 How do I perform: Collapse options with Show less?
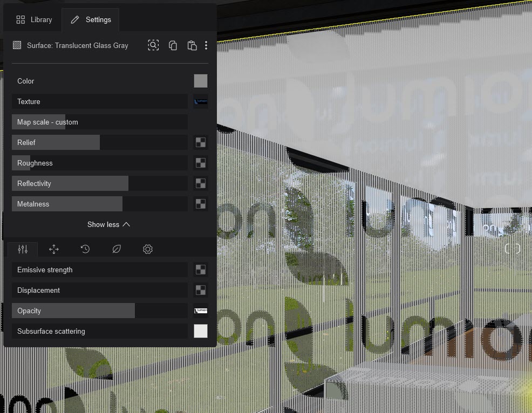[108, 224]
